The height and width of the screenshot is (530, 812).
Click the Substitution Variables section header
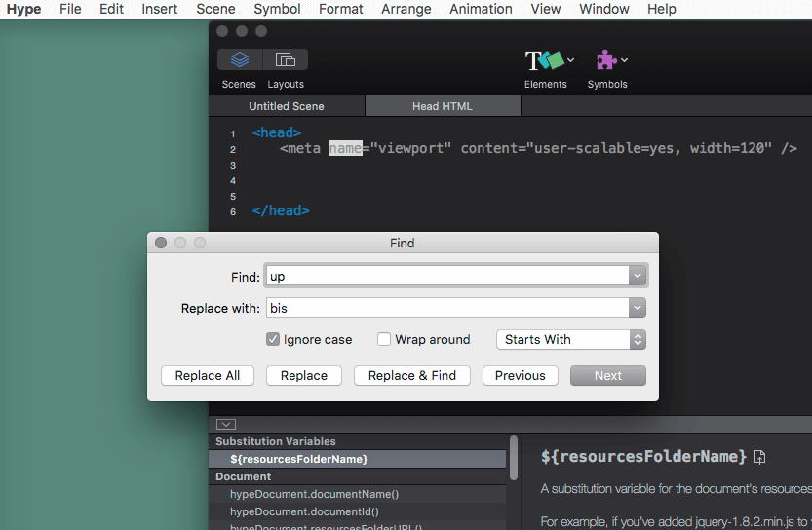(x=358, y=441)
